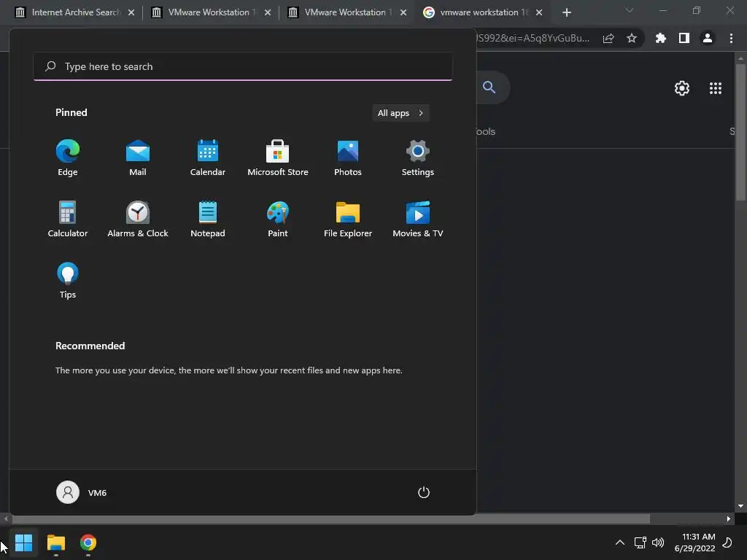
Task: Open network status tray icon
Action: click(640, 542)
